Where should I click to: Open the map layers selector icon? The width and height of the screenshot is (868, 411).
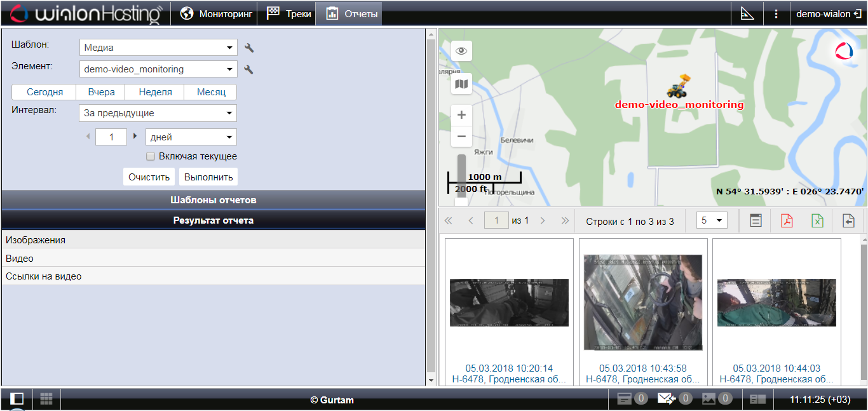[461, 83]
